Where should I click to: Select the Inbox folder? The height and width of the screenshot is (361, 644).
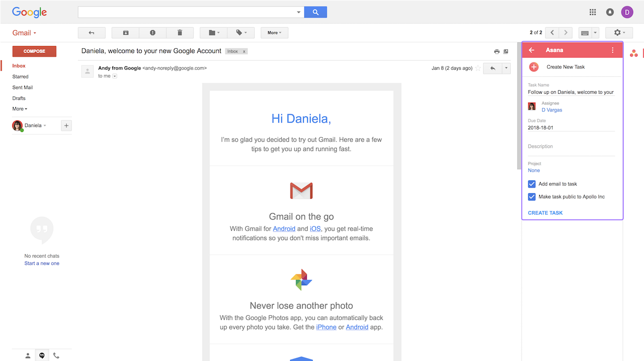(19, 65)
